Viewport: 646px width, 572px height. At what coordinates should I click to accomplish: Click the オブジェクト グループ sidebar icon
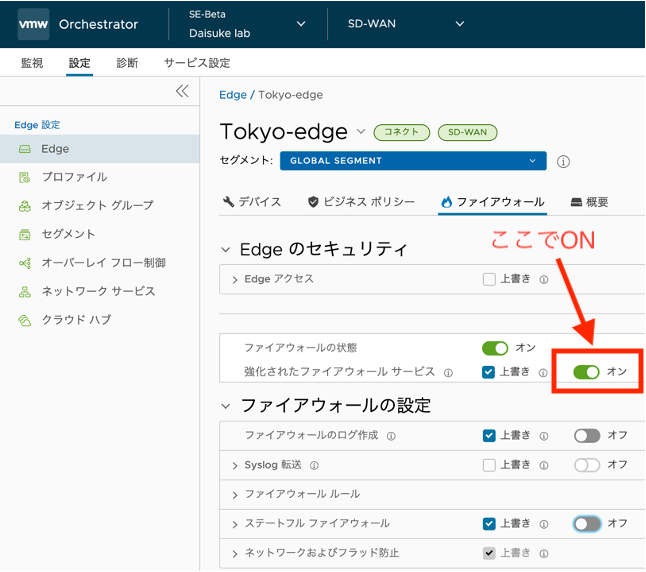pyautogui.click(x=24, y=205)
